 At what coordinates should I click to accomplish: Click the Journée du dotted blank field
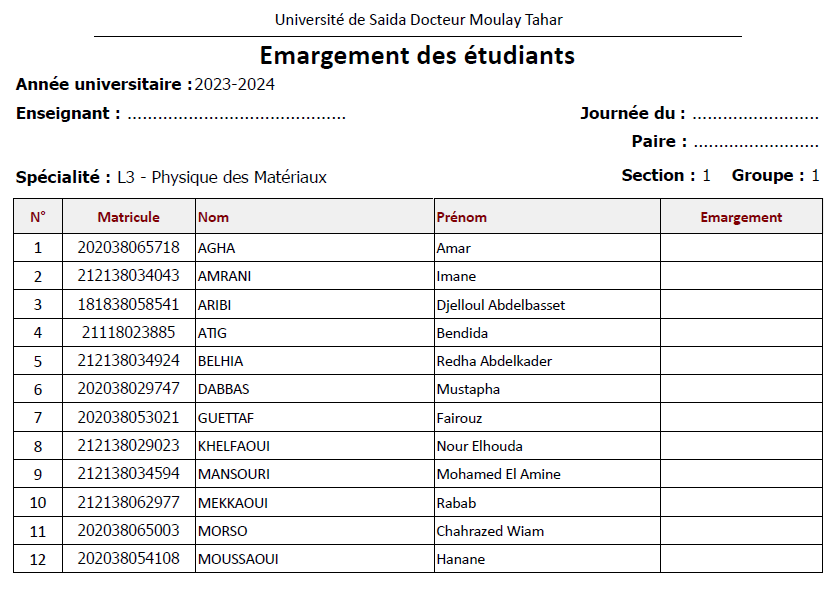coord(755,115)
